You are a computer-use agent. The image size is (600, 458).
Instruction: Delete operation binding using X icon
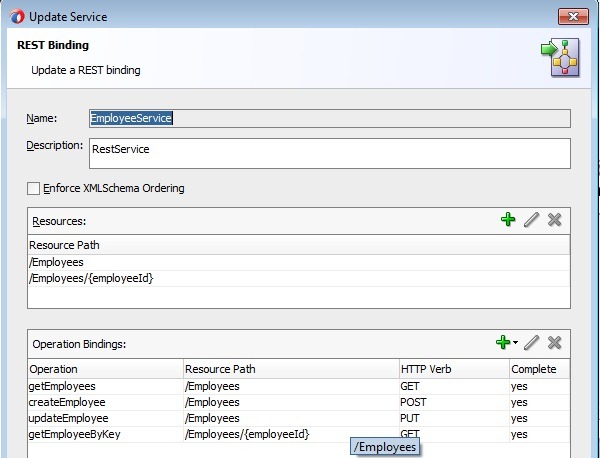tap(555, 343)
